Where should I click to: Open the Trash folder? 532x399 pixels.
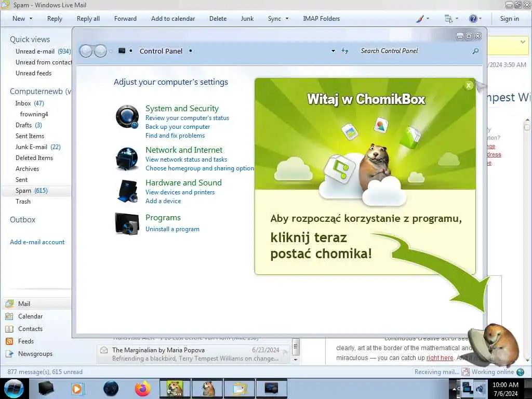(x=23, y=202)
